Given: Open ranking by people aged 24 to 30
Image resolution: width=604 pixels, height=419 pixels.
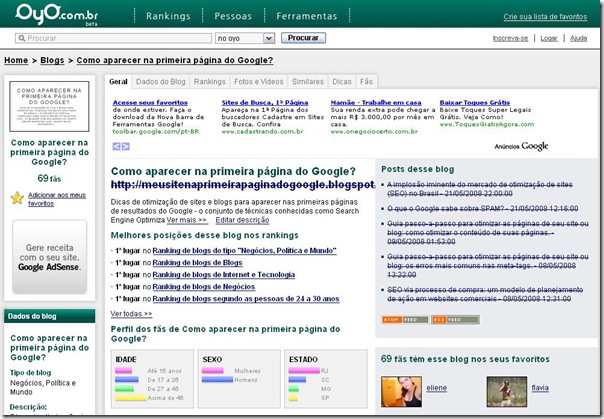Looking at the screenshot, I should tap(246, 299).
